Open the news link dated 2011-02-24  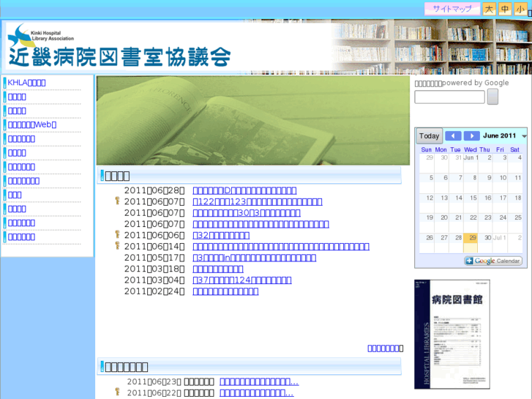click(225, 291)
